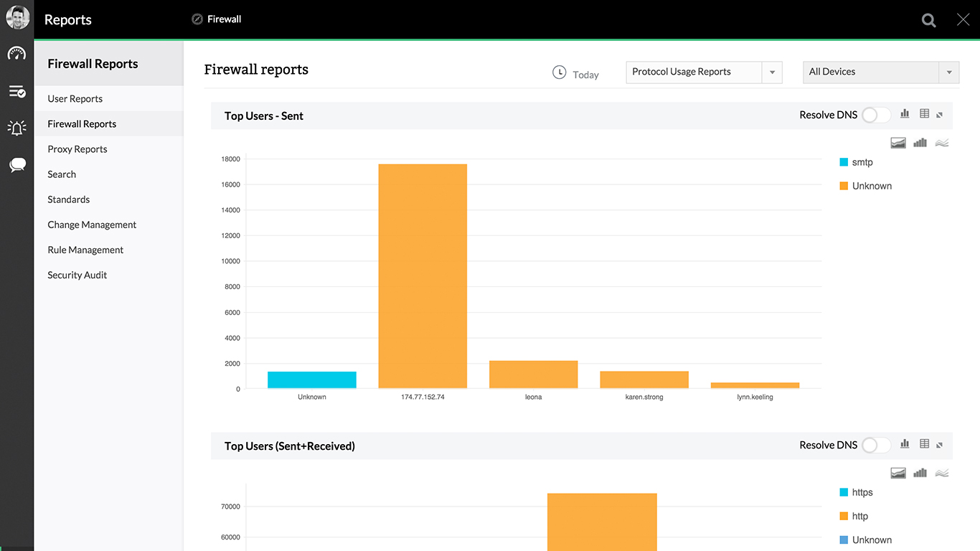This screenshot has height=551, width=980.
Task: Open the user profile avatar
Action: point(17,18)
